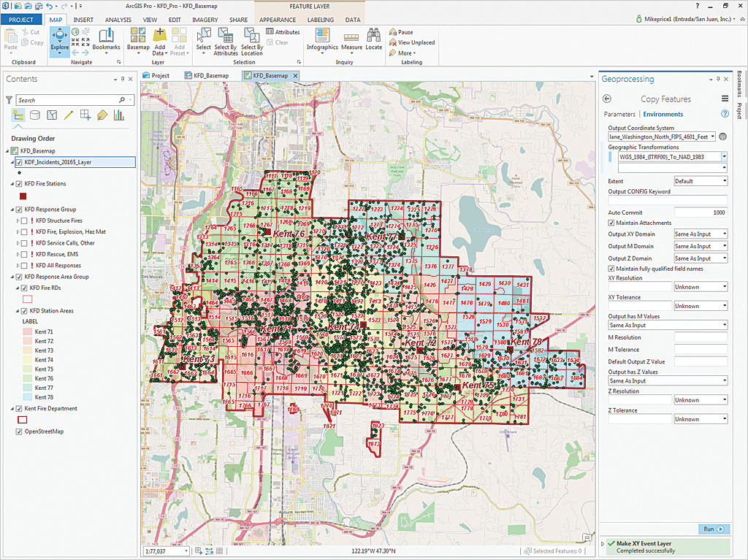The width and height of the screenshot is (748, 560).
Task: Open XY Resolution units dropdown
Action: pyautogui.click(x=725, y=287)
